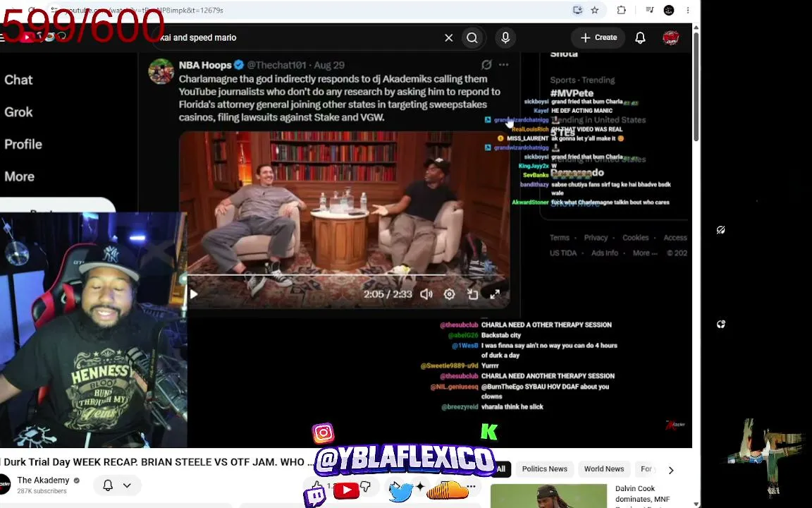Select the All filter chip

coord(500,469)
